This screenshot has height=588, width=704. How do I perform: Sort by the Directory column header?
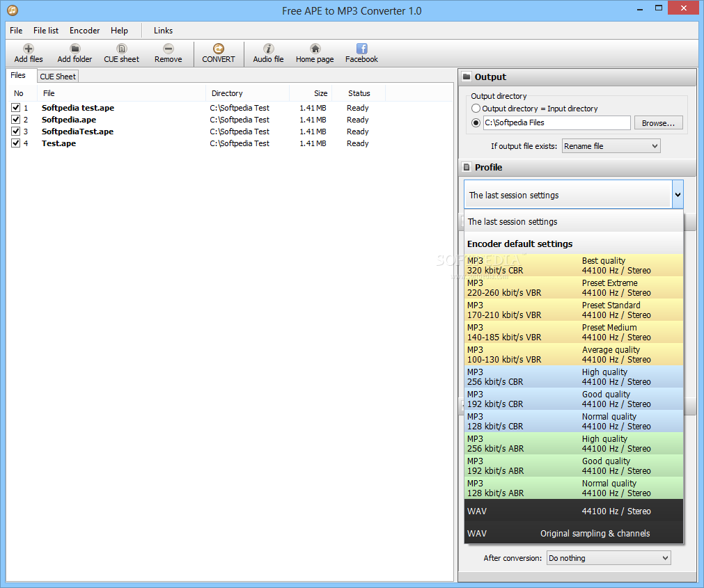pyautogui.click(x=247, y=93)
